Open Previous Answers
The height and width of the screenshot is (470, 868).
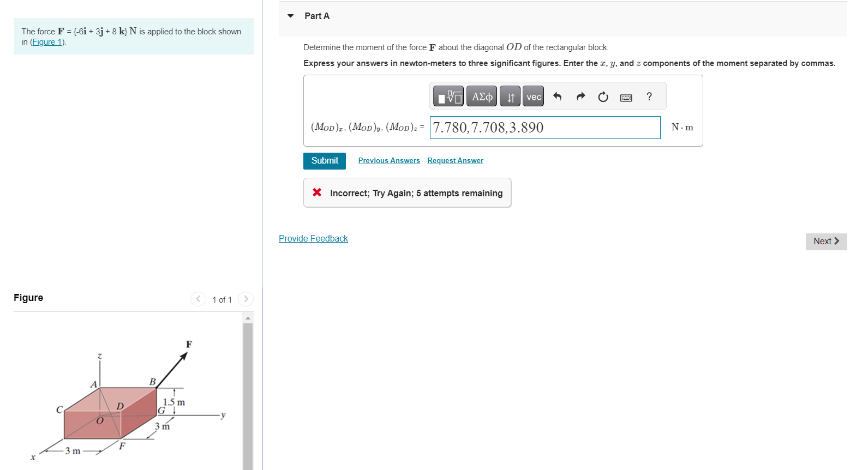(x=389, y=160)
